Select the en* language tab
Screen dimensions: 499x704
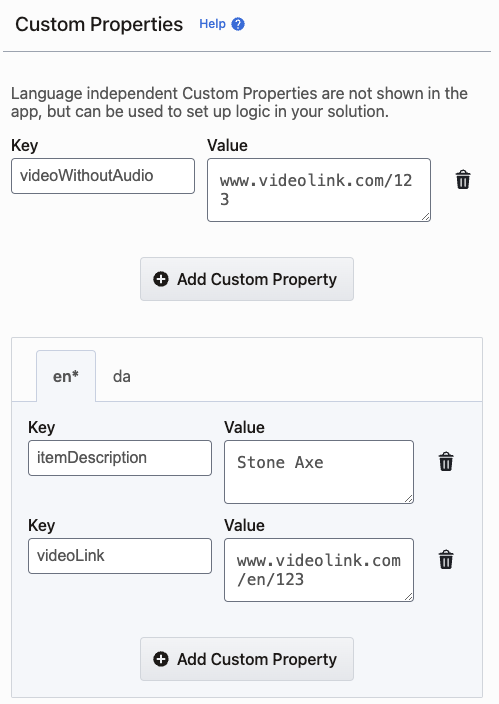[66, 376]
